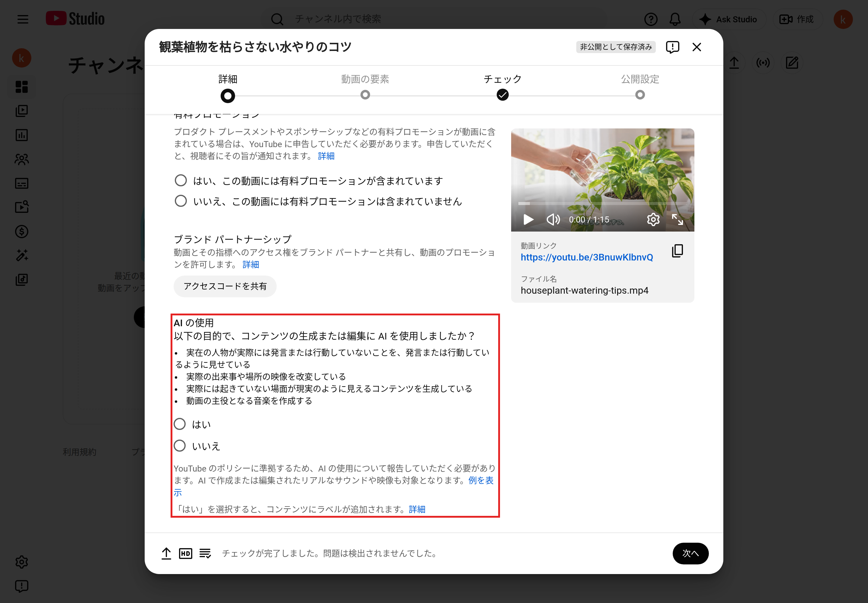Viewport: 868px width, 603px height.
Task: Open the Content sidebar icon
Action: (21, 111)
